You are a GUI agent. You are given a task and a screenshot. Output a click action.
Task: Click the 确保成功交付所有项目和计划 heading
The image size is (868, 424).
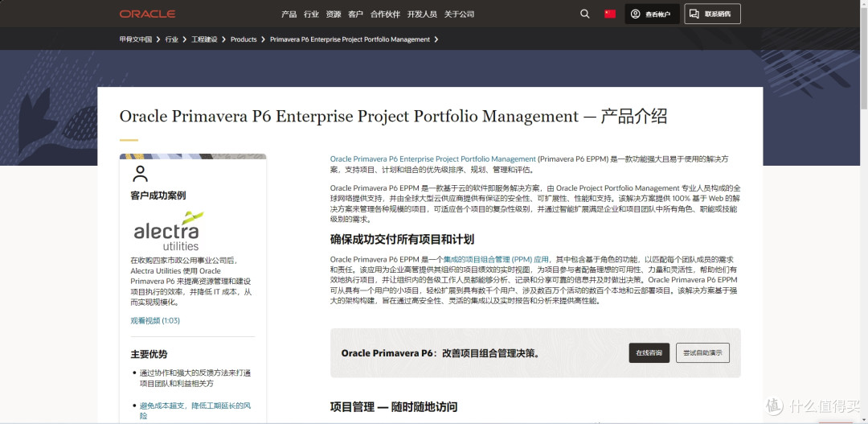(402, 240)
